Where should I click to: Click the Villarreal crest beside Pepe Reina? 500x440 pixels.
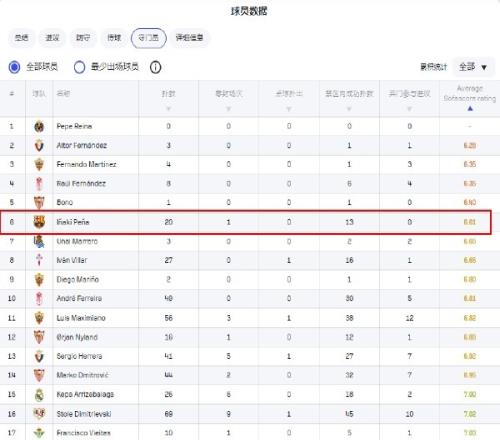coord(39,126)
